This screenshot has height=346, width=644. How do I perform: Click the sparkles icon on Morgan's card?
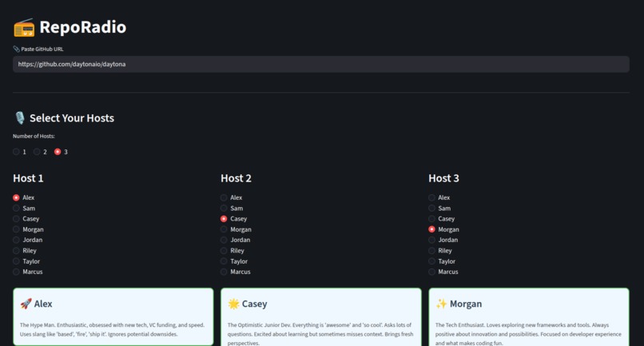point(442,304)
